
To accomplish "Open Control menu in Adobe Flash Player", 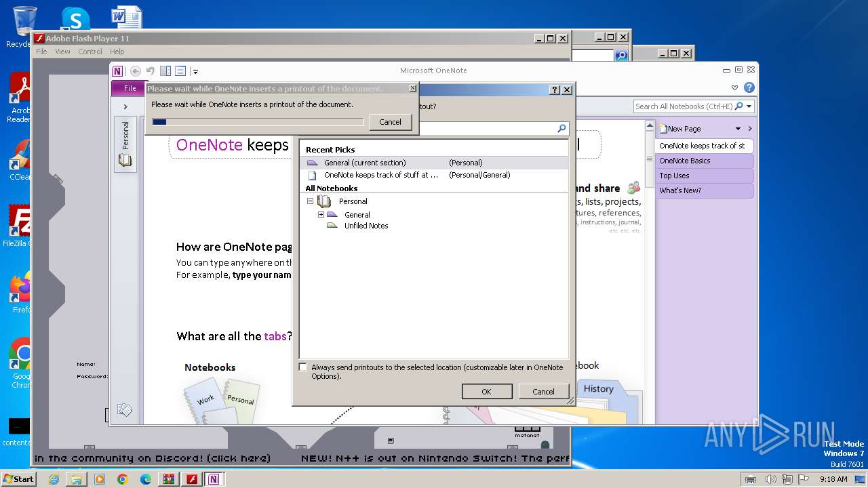I will [90, 52].
